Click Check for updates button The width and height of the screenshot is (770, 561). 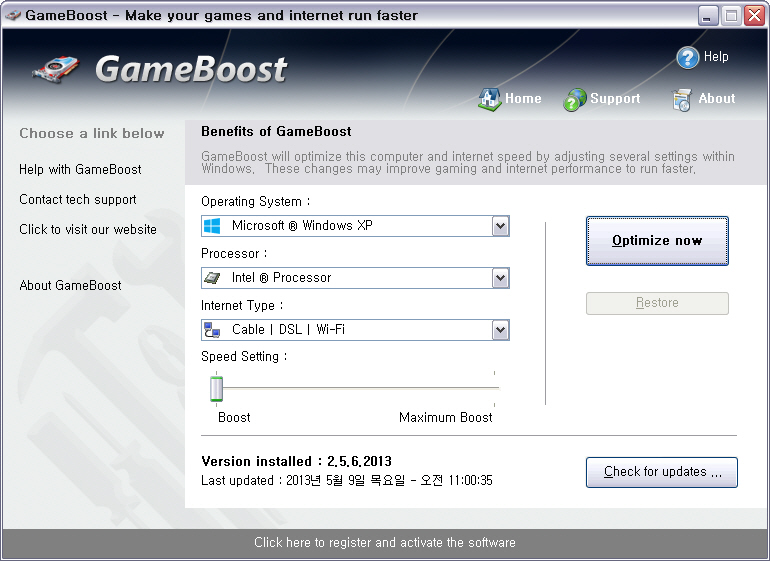[661, 472]
